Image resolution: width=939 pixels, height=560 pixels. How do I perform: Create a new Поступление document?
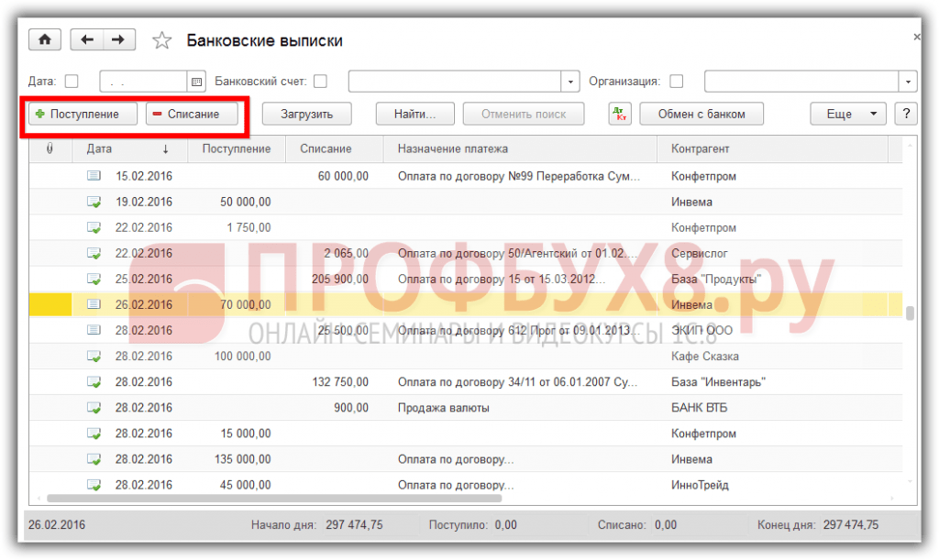pos(83,114)
